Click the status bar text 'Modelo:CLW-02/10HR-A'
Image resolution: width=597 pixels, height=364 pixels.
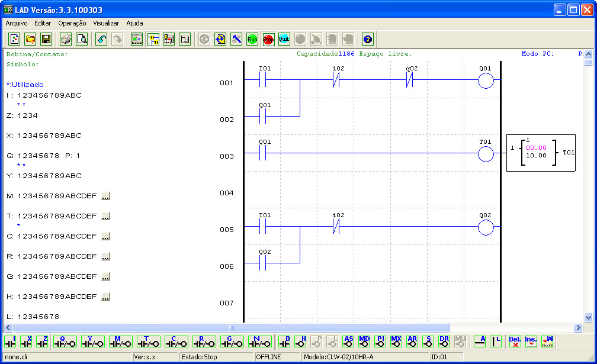[339, 357]
